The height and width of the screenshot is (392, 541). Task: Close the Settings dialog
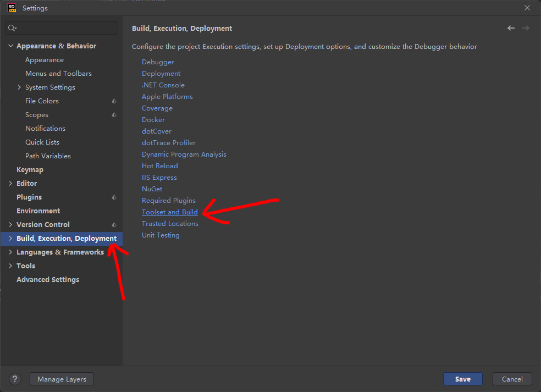tap(527, 8)
